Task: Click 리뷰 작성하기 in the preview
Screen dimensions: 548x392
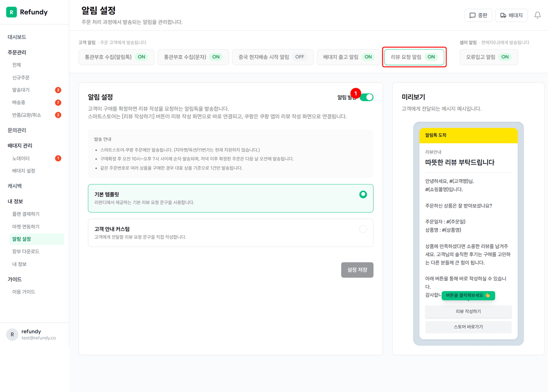Action: point(468,312)
